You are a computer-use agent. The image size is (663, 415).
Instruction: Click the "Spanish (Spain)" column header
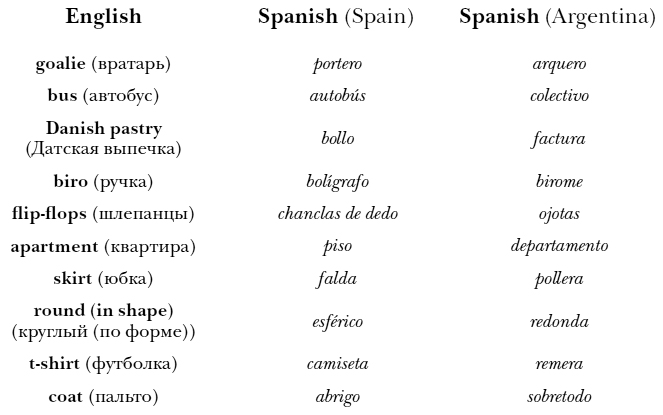tap(335, 17)
